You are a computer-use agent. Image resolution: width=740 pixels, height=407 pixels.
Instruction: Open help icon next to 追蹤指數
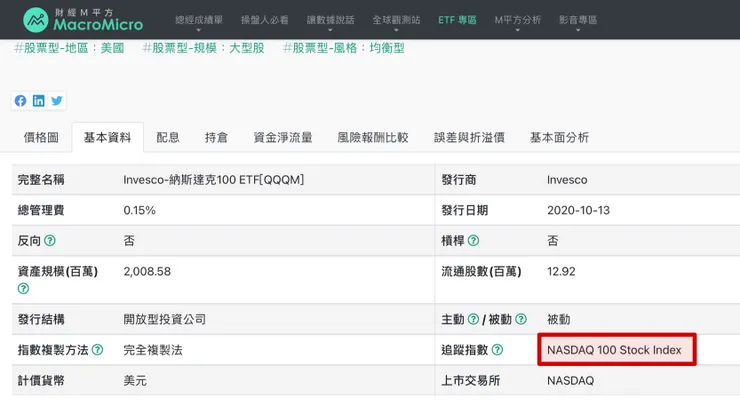click(497, 350)
